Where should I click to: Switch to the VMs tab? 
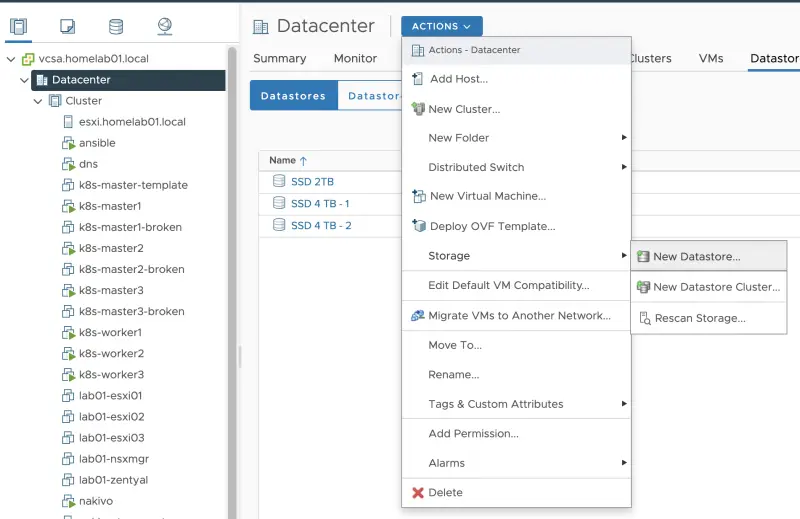click(x=711, y=58)
